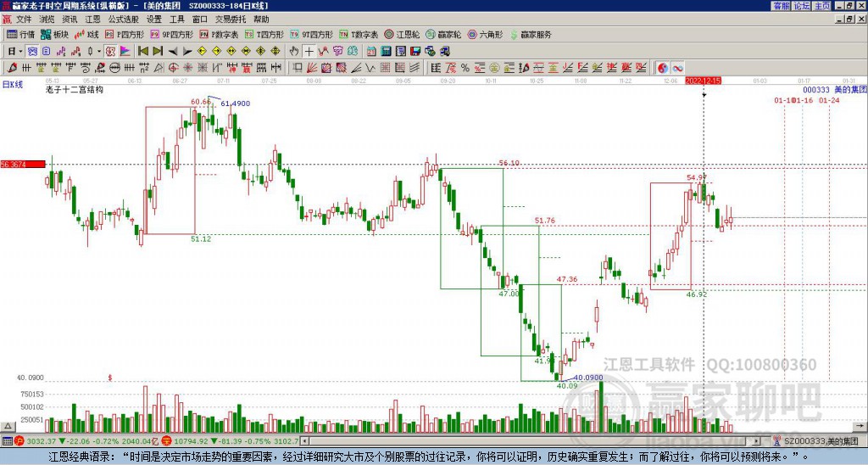Select the hand pan tool
This screenshot has width=868, height=465.
point(294,51)
